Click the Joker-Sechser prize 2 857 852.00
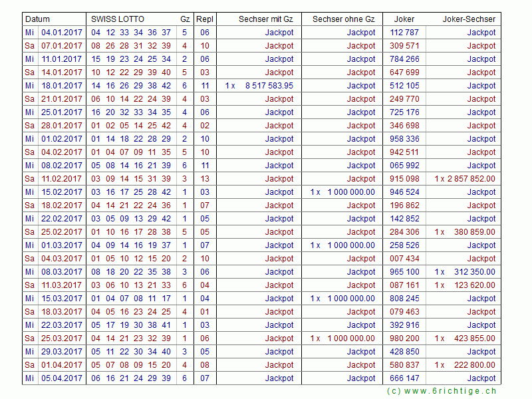Viewport: 532px width, 399px height. pyautogui.click(x=471, y=179)
